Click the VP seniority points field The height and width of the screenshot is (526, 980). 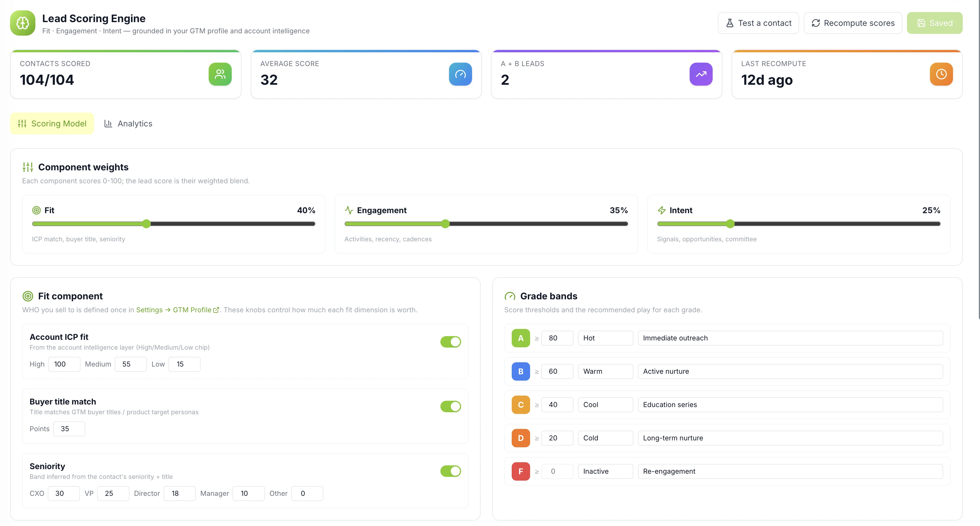click(113, 493)
